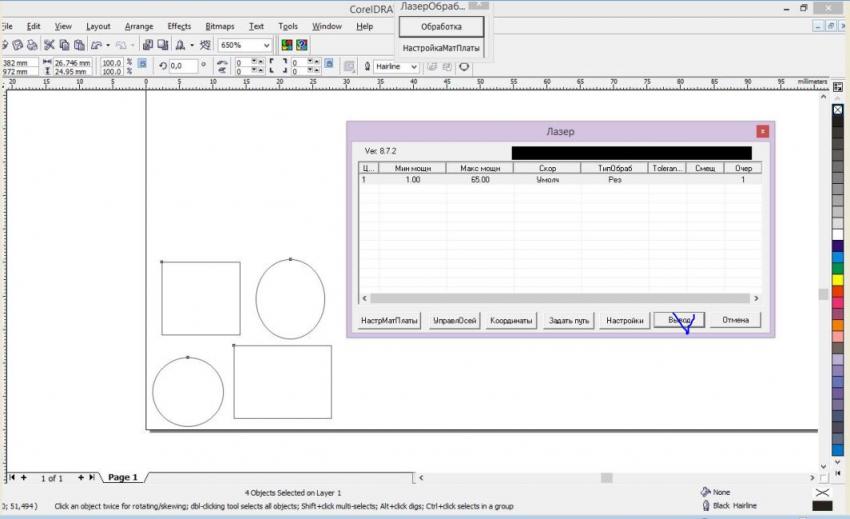Click the Export icon in standard toolbar

(x=162, y=45)
